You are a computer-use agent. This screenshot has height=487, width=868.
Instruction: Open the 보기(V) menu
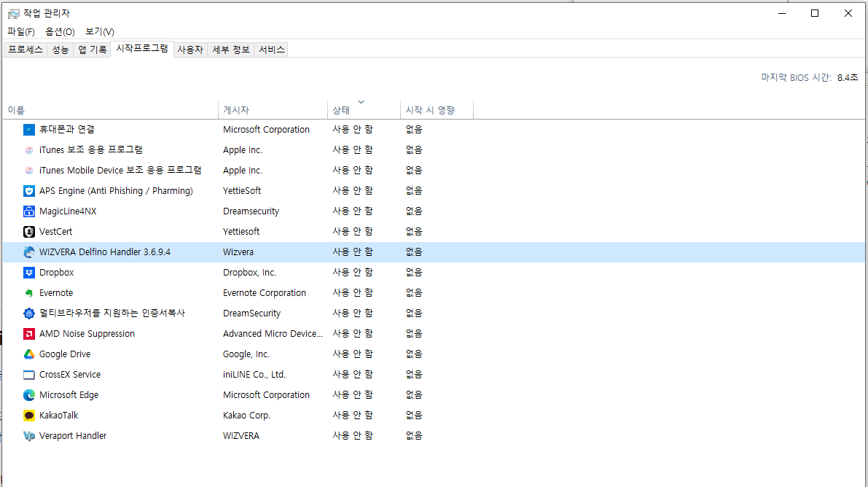tap(100, 31)
